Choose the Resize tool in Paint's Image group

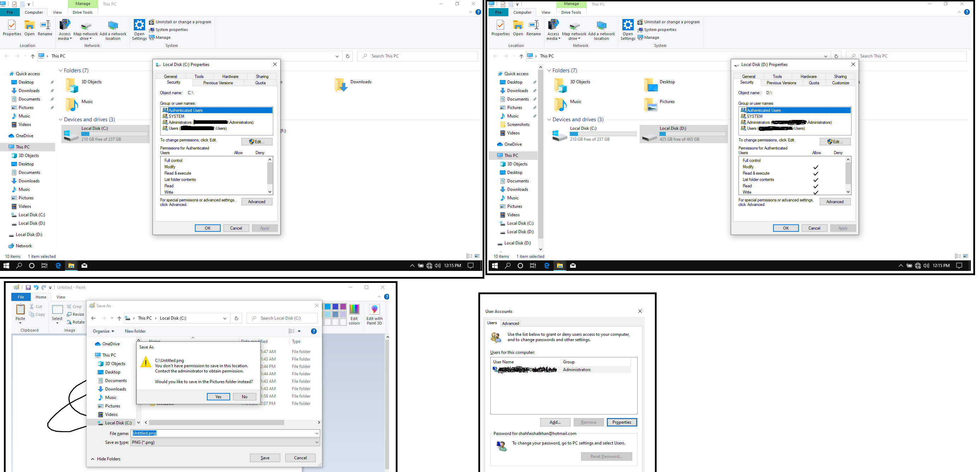[x=75, y=314]
